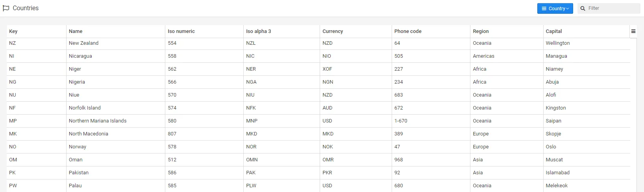
Task: Click the magnifier icon in Filter box
Action: coord(583,8)
